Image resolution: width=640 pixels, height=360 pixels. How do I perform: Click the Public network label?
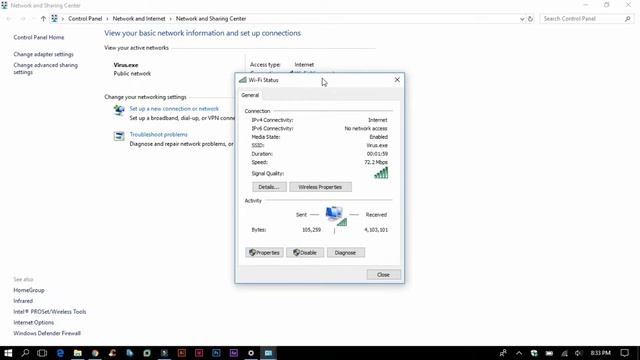point(132,73)
